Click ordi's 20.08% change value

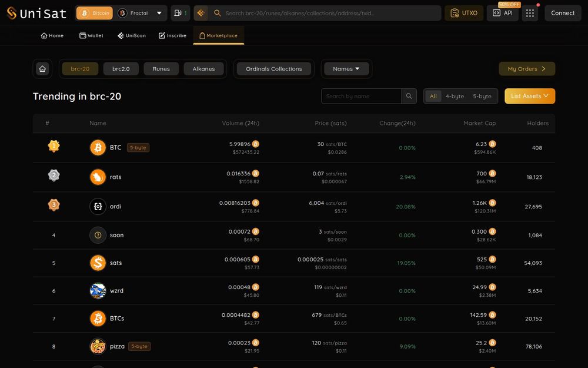pos(406,207)
